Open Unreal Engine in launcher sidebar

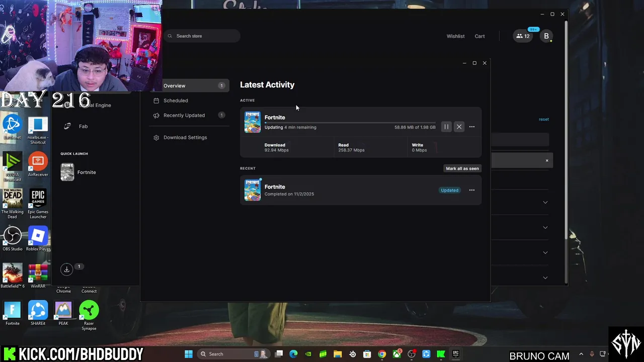tap(96, 105)
